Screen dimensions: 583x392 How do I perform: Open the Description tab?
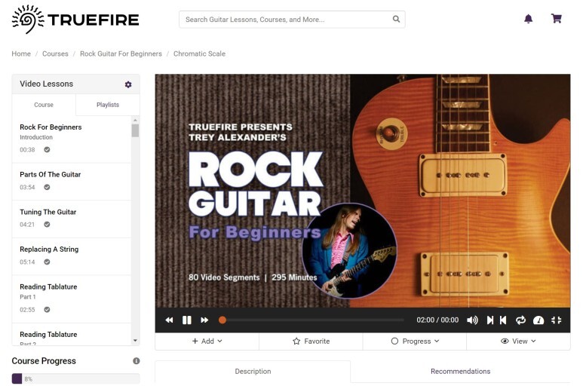[253, 371]
